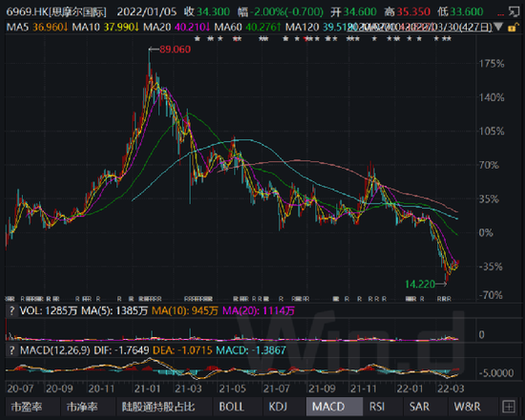
Task: Open help for the VOL indicator
Action: coord(11,311)
